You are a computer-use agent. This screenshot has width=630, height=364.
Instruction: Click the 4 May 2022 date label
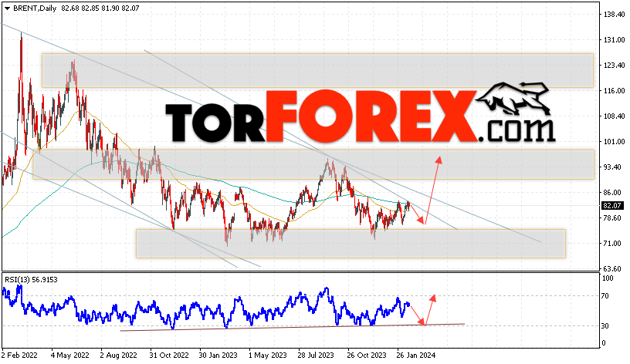[70, 356]
